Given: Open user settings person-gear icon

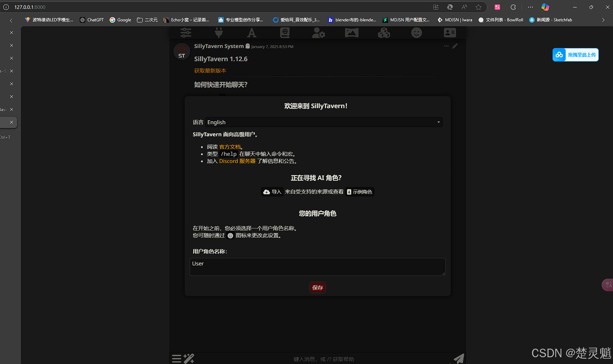Looking at the screenshot, I should point(318,33).
